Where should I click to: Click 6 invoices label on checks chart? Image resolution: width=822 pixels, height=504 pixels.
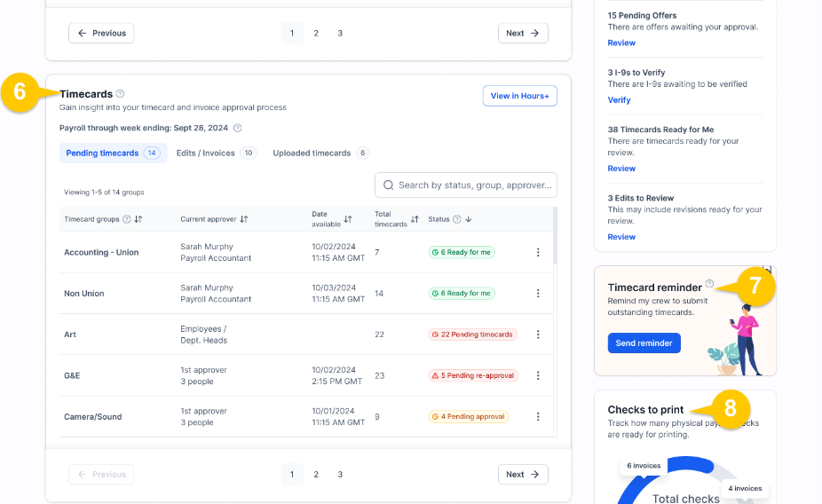pyautogui.click(x=644, y=465)
